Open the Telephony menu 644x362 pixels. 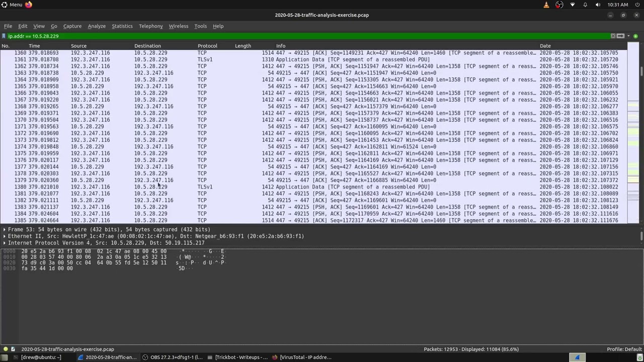[x=151, y=26]
